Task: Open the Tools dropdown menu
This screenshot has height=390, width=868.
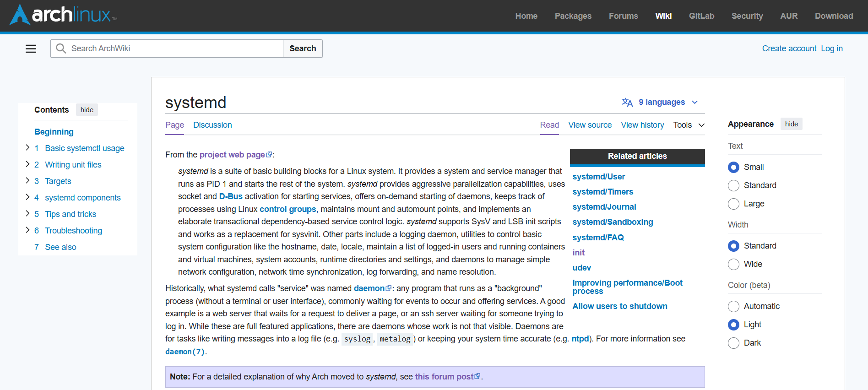Action: 689,125
